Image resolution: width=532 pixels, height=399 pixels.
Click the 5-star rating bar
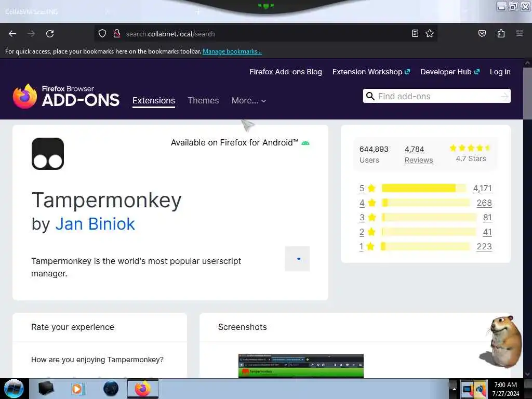point(424,188)
